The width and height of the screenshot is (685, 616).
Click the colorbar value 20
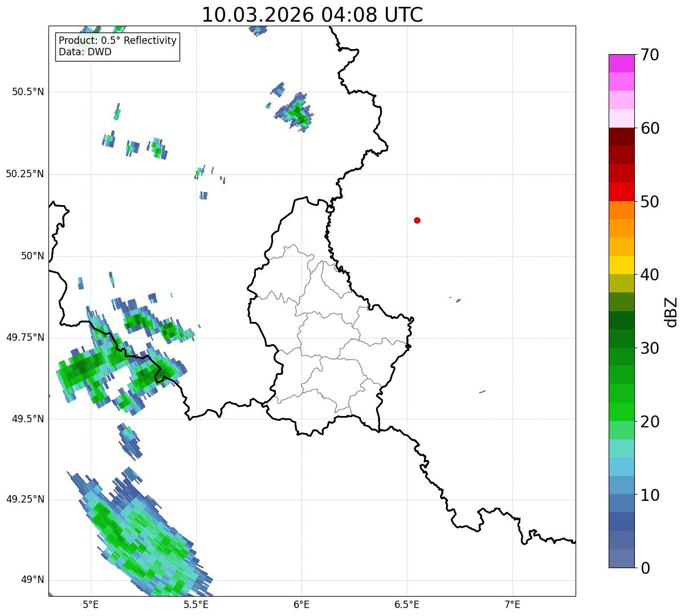coord(650,422)
